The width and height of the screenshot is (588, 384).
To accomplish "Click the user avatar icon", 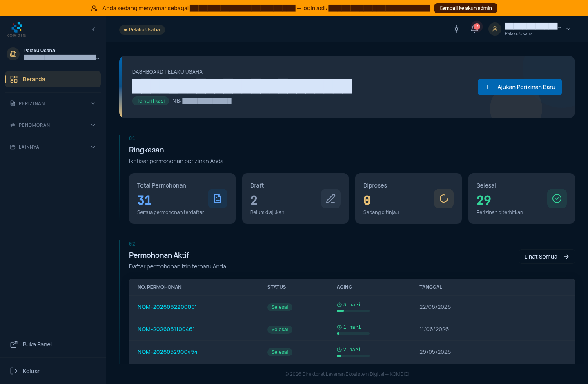I will click(x=495, y=29).
